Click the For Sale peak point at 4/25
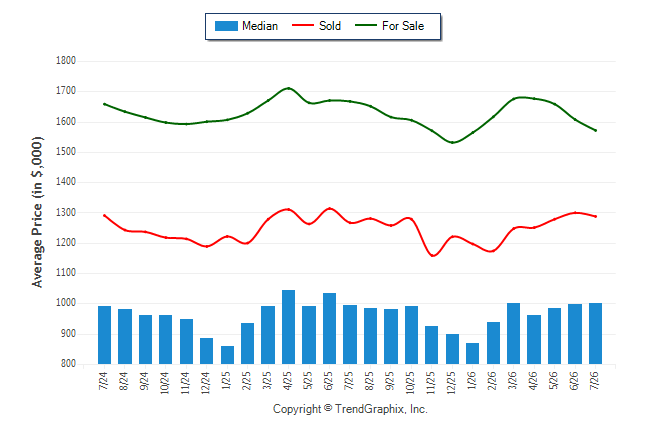 pos(288,88)
